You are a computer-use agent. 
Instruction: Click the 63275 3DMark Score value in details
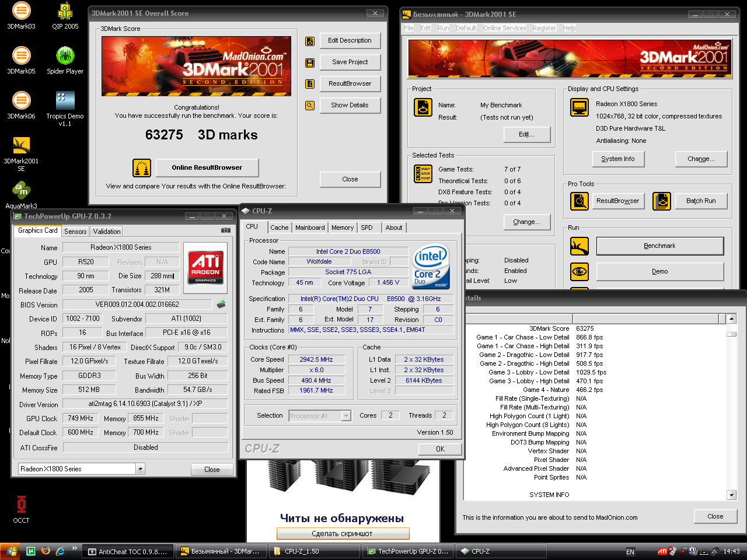(585, 328)
